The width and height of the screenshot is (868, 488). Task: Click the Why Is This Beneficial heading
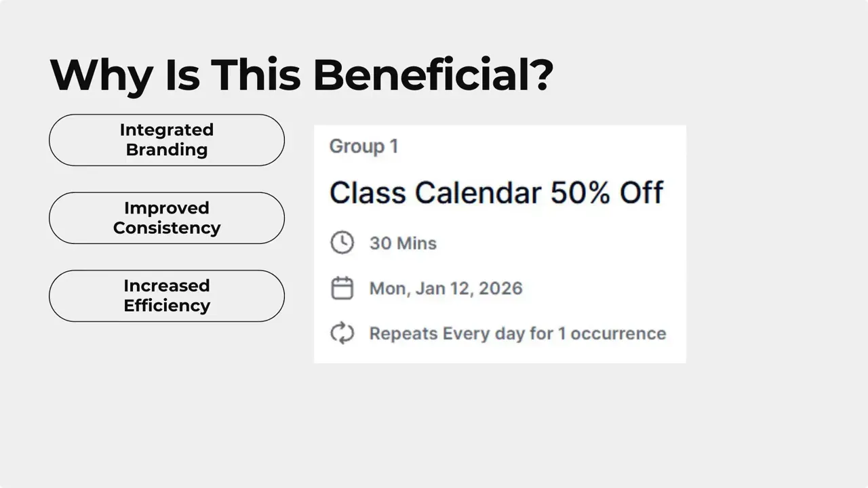click(301, 75)
